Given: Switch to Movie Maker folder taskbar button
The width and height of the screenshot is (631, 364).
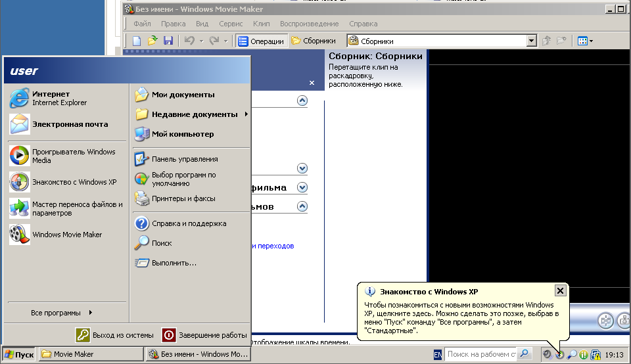Looking at the screenshot, I should coord(91,354).
